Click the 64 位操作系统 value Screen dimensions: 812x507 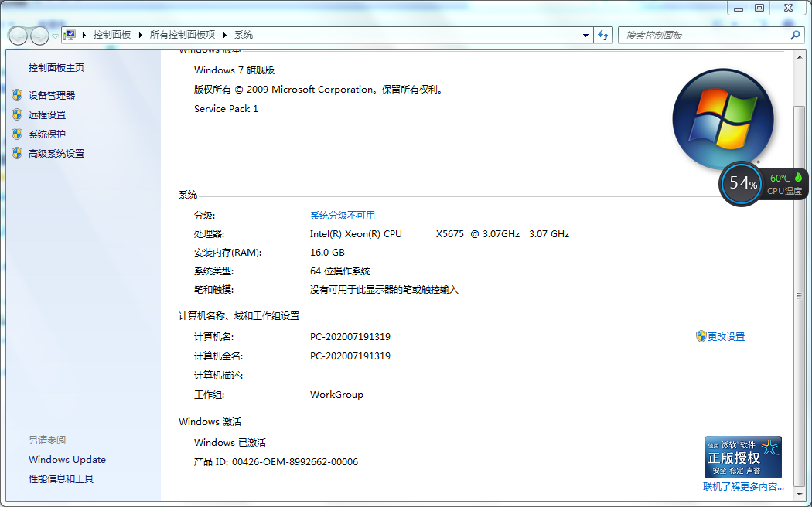click(340, 271)
